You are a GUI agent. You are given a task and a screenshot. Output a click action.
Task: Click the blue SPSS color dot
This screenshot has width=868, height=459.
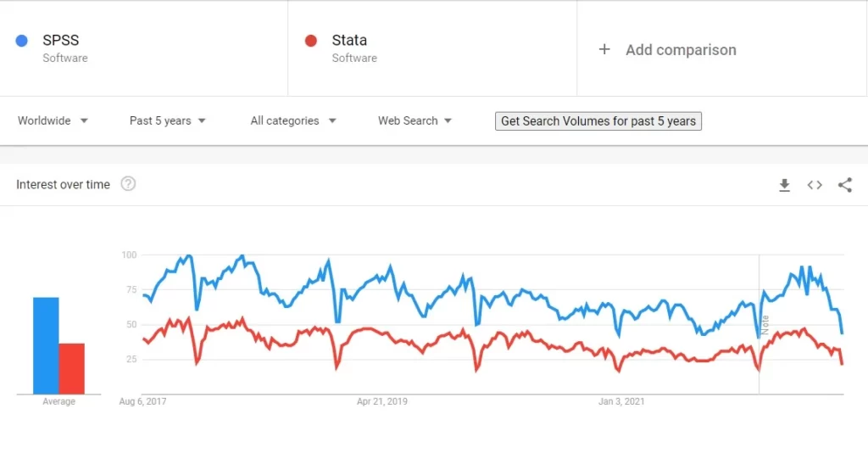pos(21,41)
